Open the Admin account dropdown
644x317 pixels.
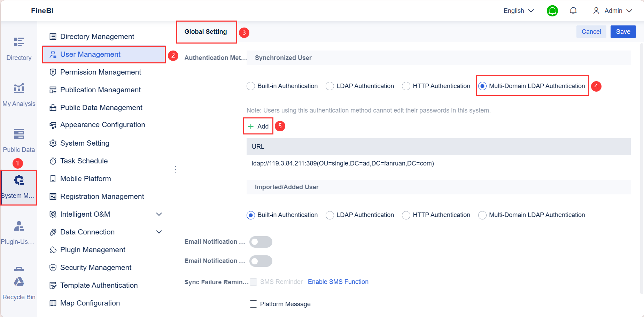point(616,11)
